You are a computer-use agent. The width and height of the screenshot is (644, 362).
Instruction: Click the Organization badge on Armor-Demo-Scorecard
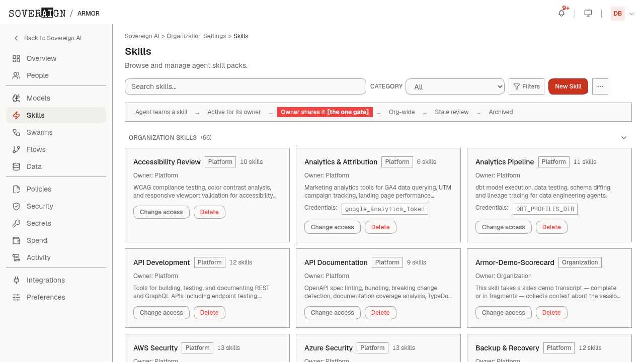(580, 262)
